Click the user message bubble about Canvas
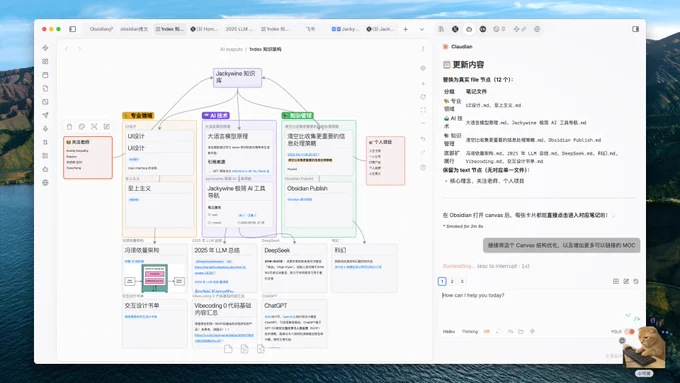The width and height of the screenshot is (680, 383). pyautogui.click(x=561, y=246)
